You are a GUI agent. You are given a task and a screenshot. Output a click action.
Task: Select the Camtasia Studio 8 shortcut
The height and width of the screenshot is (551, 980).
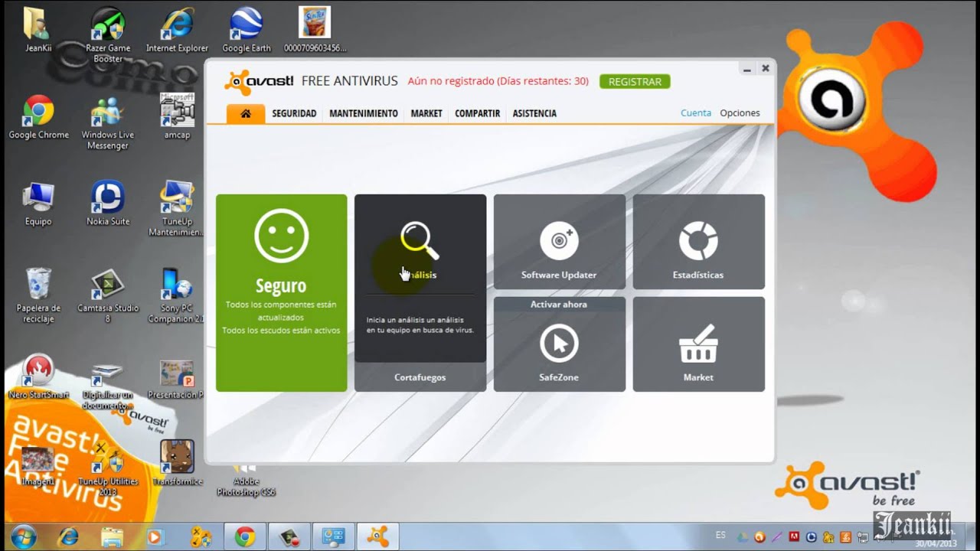coord(108,295)
